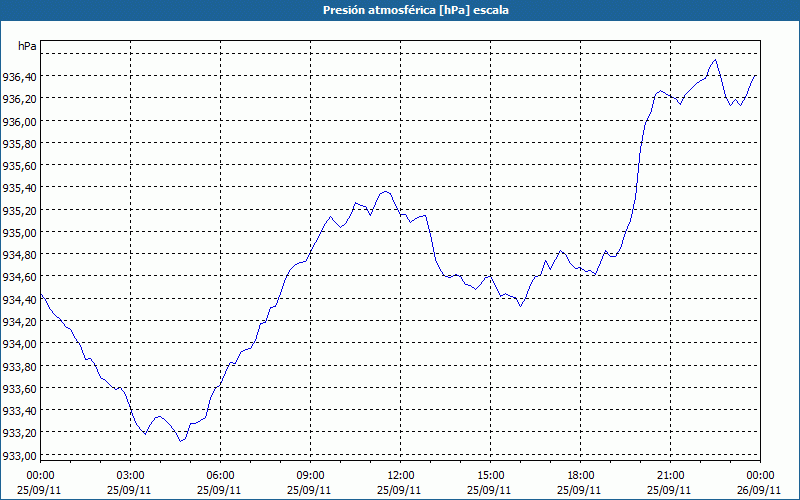Screen dimensions: 800x500
Task: Click the 935,80 y-axis label
Action: [x=19, y=143]
